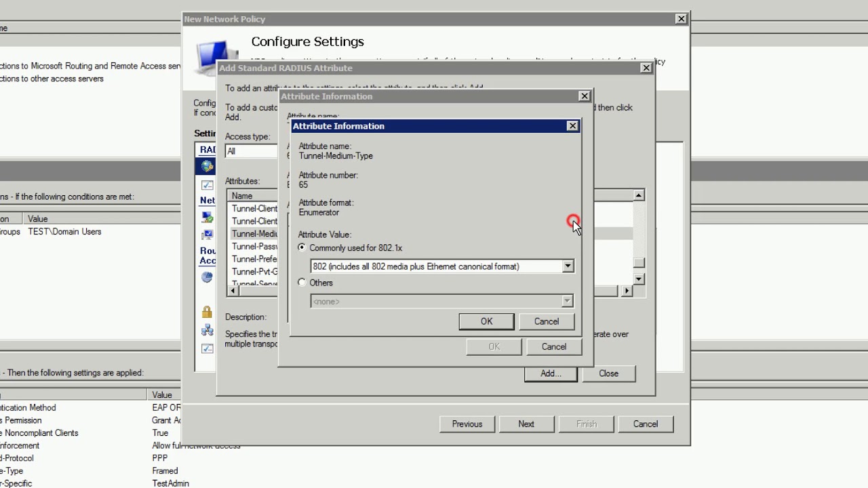Select the 'Others' radio button
The image size is (868, 488).
(x=302, y=283)
